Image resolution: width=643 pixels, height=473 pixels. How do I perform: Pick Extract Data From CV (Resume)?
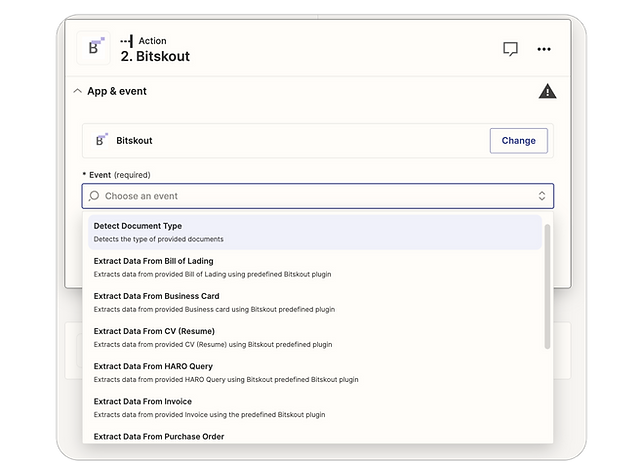(x=315, y=337)
